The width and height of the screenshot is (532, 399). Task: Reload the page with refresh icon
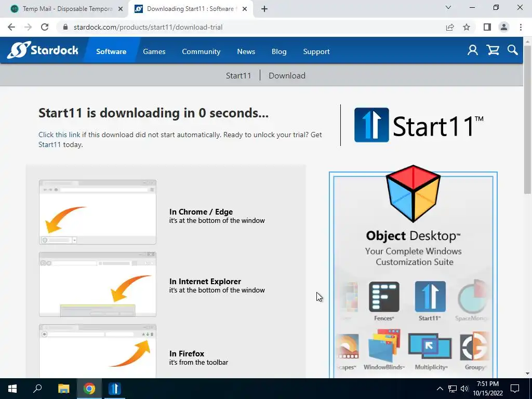45,27
